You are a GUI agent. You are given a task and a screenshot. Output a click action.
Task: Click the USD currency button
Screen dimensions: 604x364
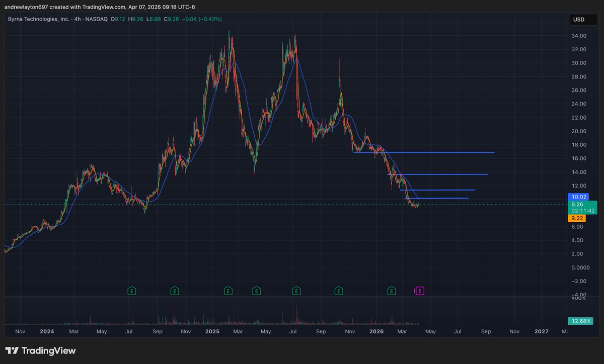coord(583,20)
